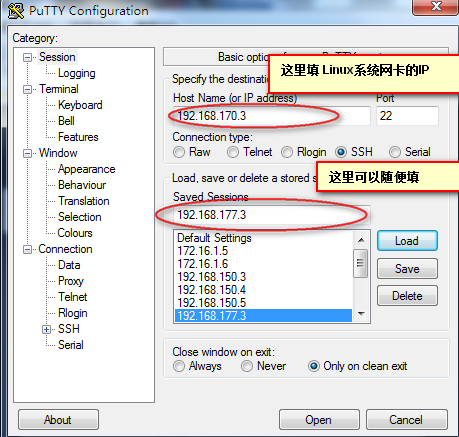The width and height of the screenshot is (459, 437).
Task: Open the Connection category
Action: pyautogui.click(x=65, y=249)
